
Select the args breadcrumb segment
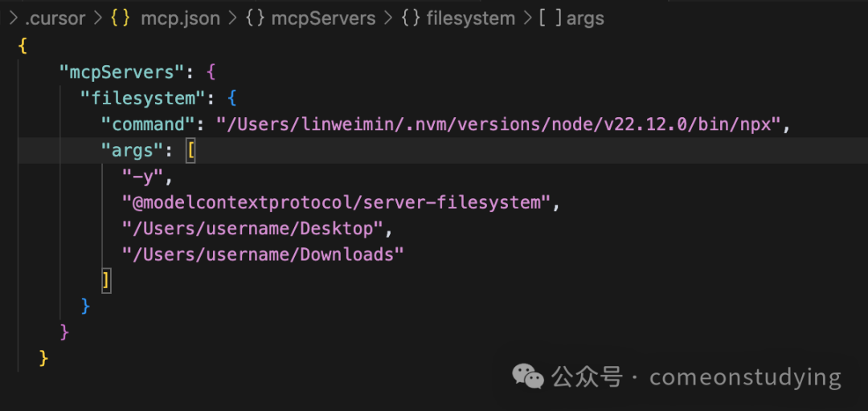[x=585, y=18]
